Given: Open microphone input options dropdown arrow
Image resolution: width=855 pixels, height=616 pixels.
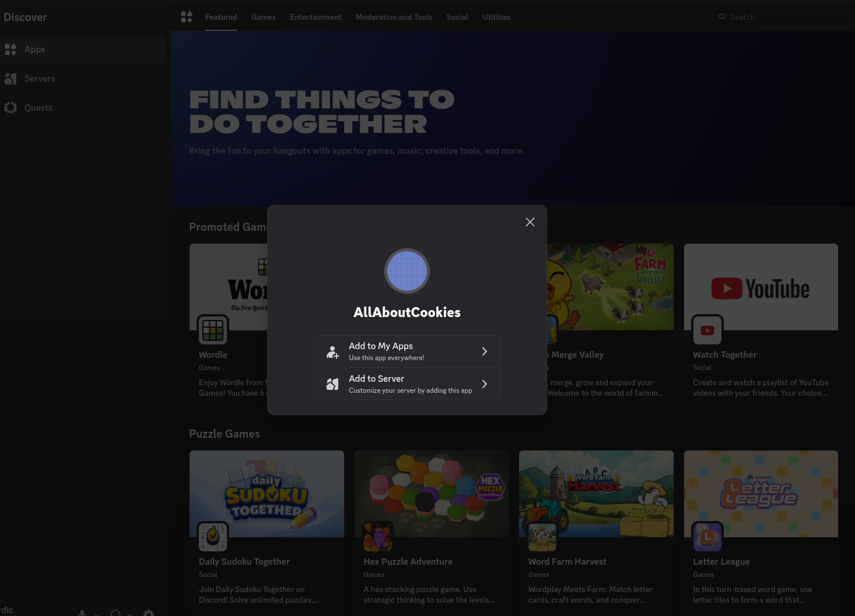Looking at the screenshot, I should pos(97,613).
